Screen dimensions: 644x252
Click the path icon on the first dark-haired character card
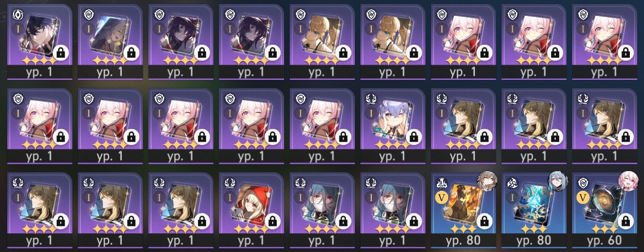18,15
